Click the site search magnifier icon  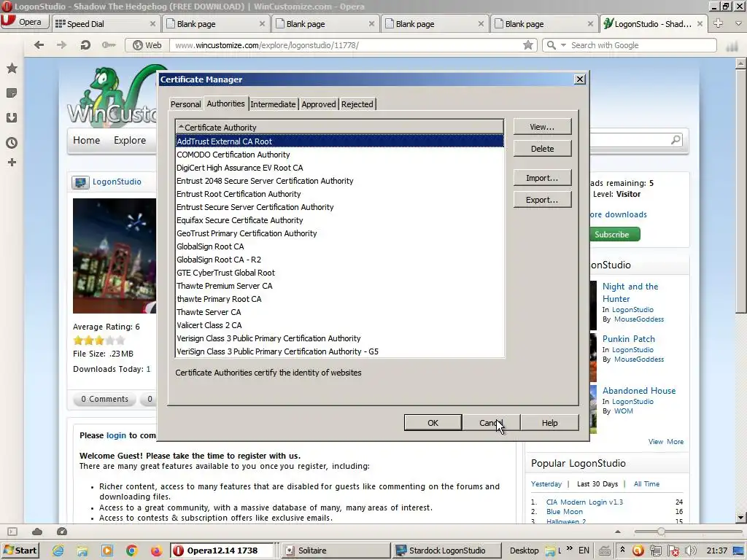tap(676, 140)
